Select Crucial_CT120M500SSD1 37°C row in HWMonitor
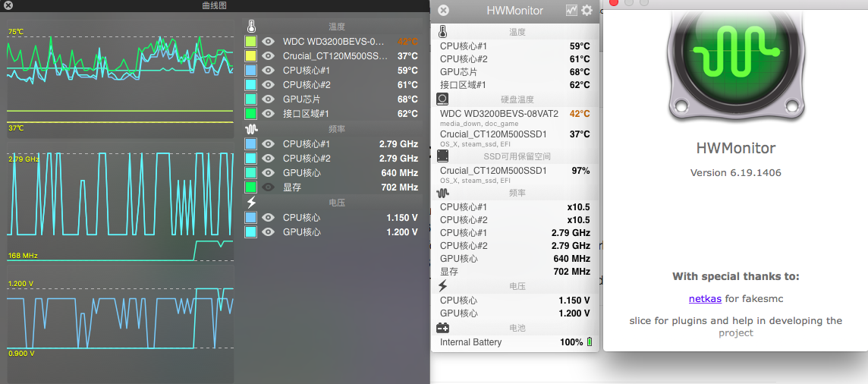This screenshot has width=868, height=384. point(515,138)
